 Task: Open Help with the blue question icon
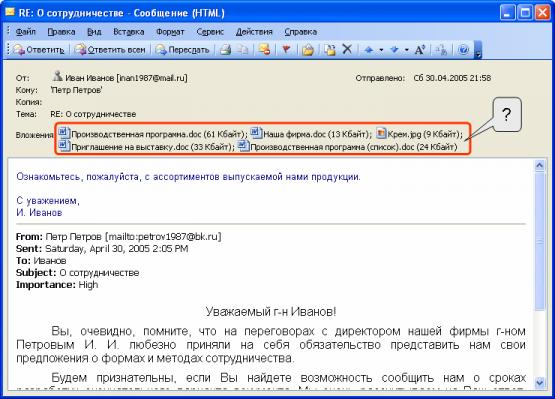tap(463, 50)
